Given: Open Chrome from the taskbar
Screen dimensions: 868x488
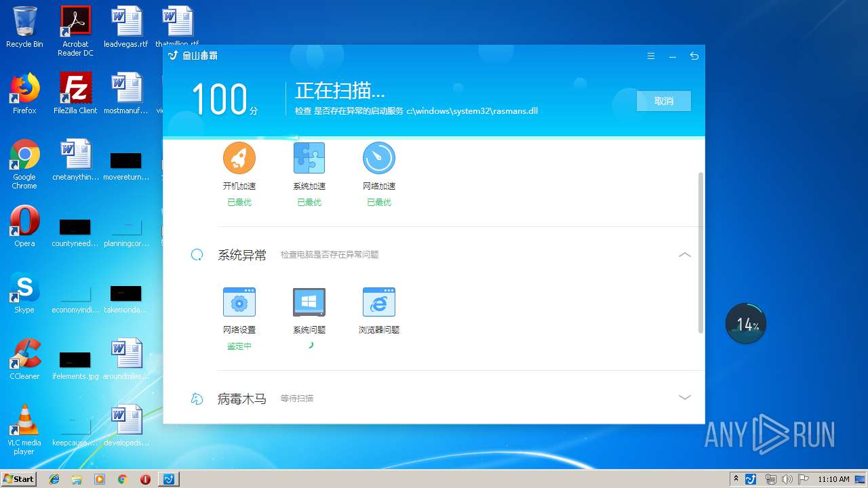Looking at the screenshot, I should pos(122,479).
